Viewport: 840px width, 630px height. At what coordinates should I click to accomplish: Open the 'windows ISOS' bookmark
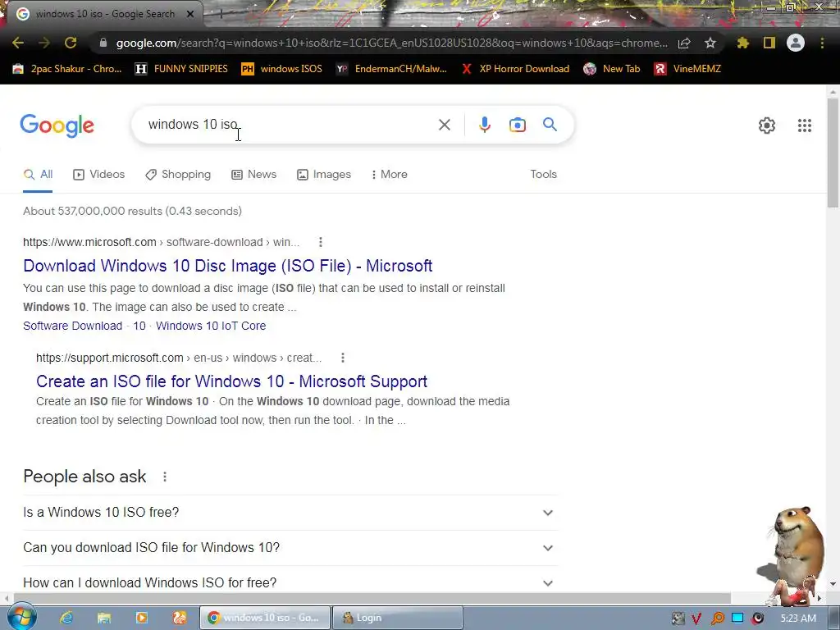[282, 69]
